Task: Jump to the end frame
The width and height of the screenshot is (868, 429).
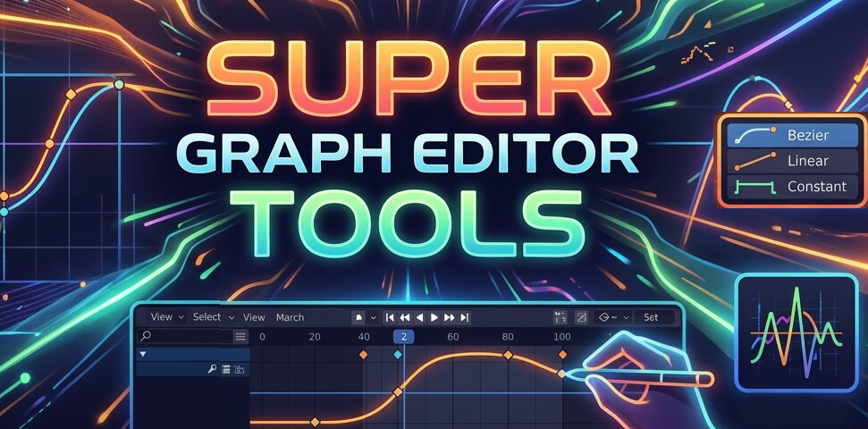Action: point(465,318)
